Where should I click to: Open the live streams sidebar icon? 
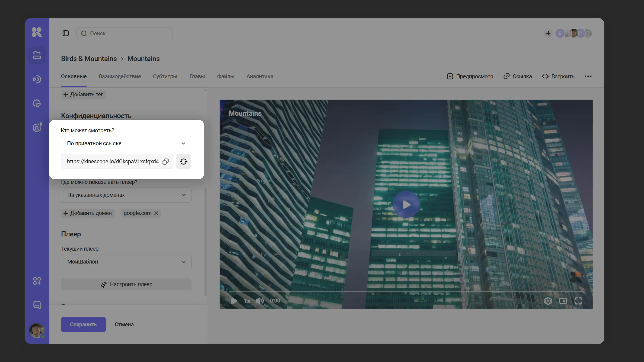37,79
